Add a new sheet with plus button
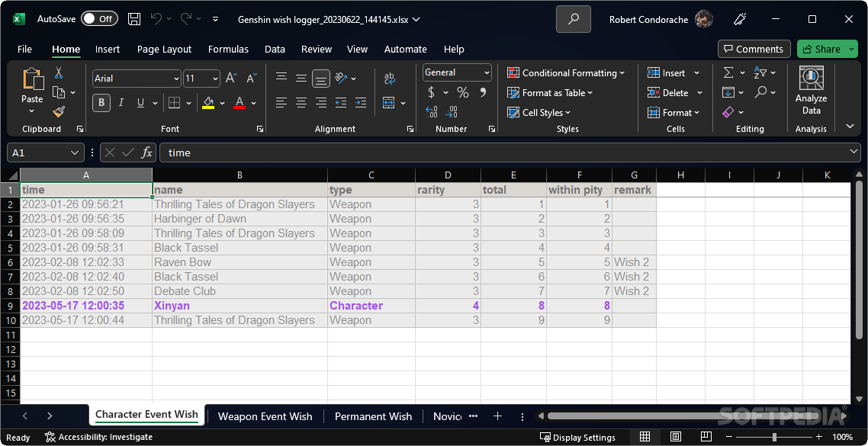This screenshot has height=446, width=868. 497,416
